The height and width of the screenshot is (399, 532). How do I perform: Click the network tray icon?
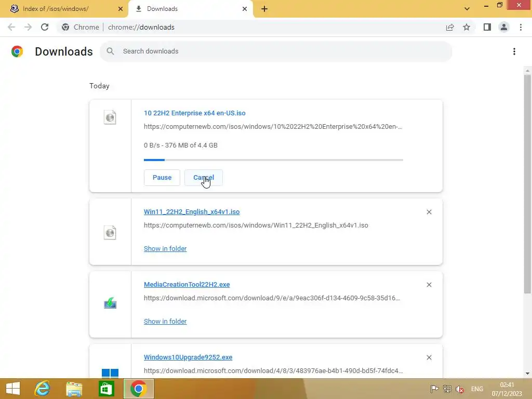447,389
